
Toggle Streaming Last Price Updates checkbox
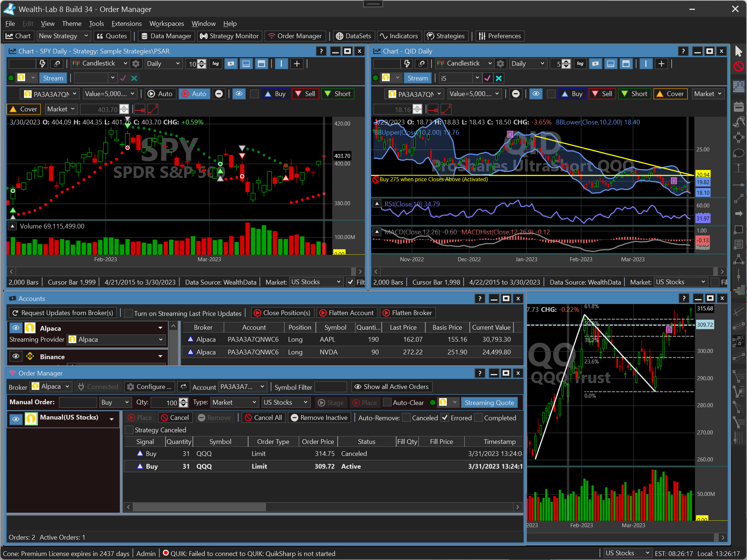click(x=128, y=313)
